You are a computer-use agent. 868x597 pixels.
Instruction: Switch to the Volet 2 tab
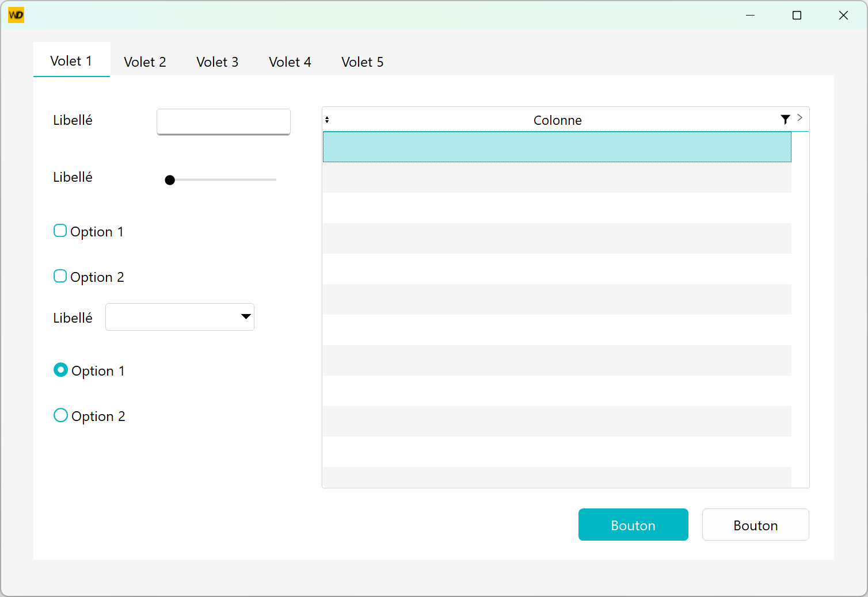tap(145, 62)
